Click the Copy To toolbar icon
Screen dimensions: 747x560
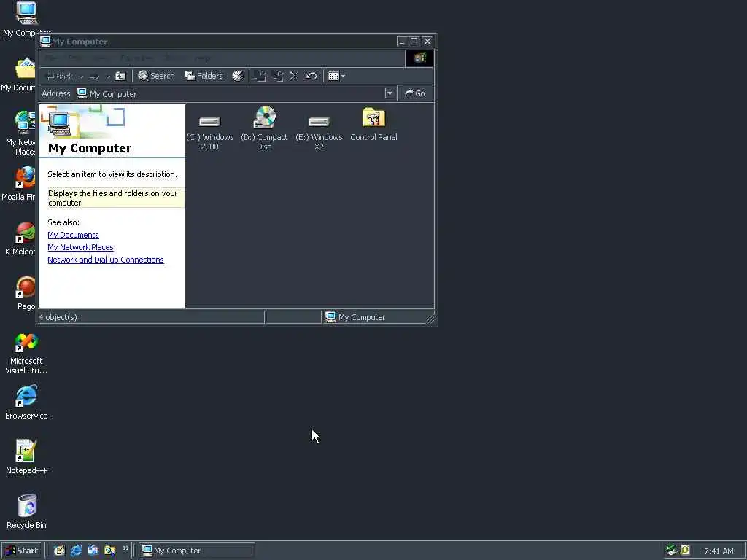[x=277, y=76]
